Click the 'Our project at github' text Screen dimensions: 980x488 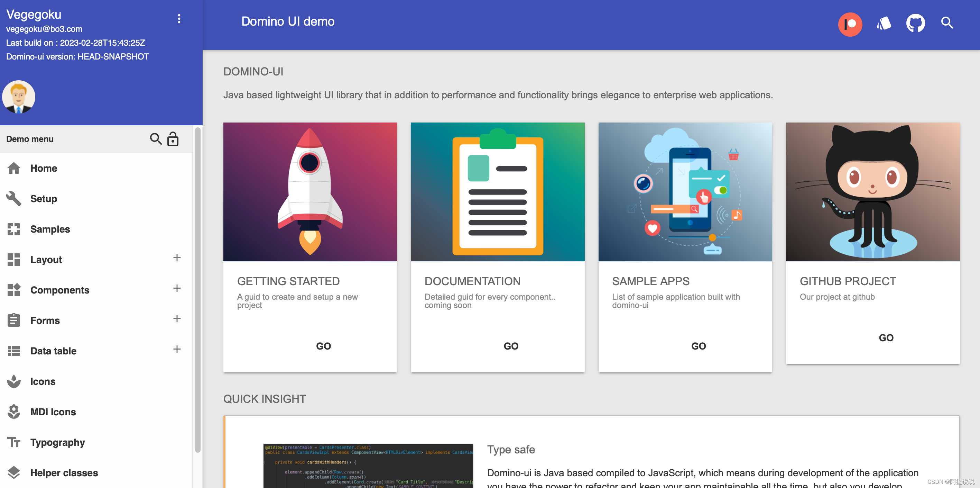tap(837, 297)
